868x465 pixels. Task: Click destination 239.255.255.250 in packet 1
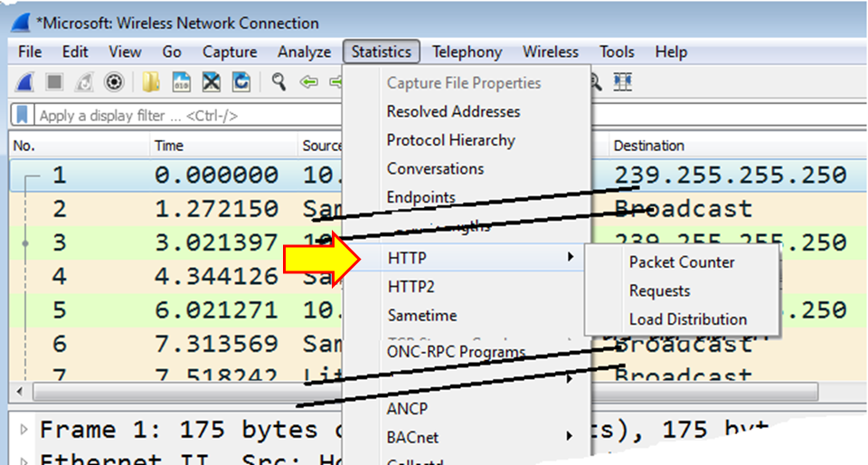pos(731,176)
